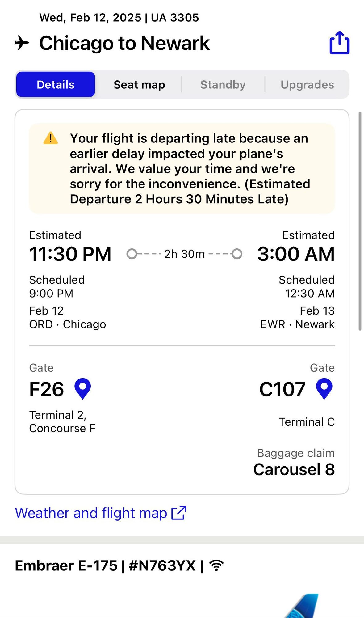Click the aircraft tail image thumbnail

(303, 606)
